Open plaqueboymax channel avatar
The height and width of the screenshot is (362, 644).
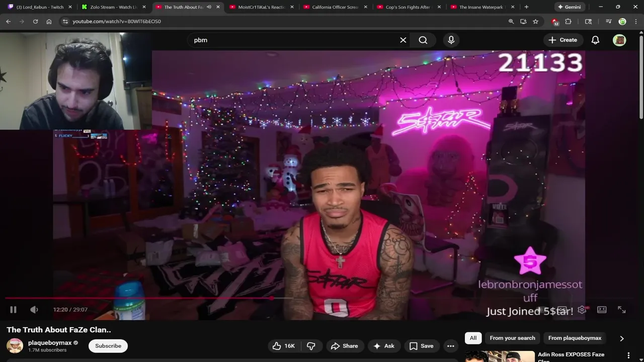[x=15, y=346]
